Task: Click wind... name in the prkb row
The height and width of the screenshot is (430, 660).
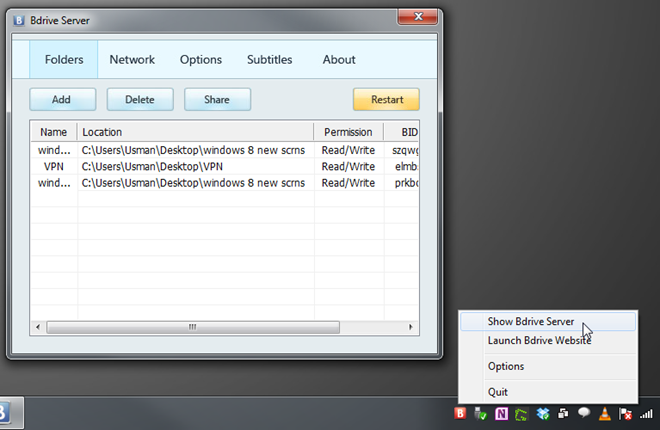Action: tap(54, 183)
